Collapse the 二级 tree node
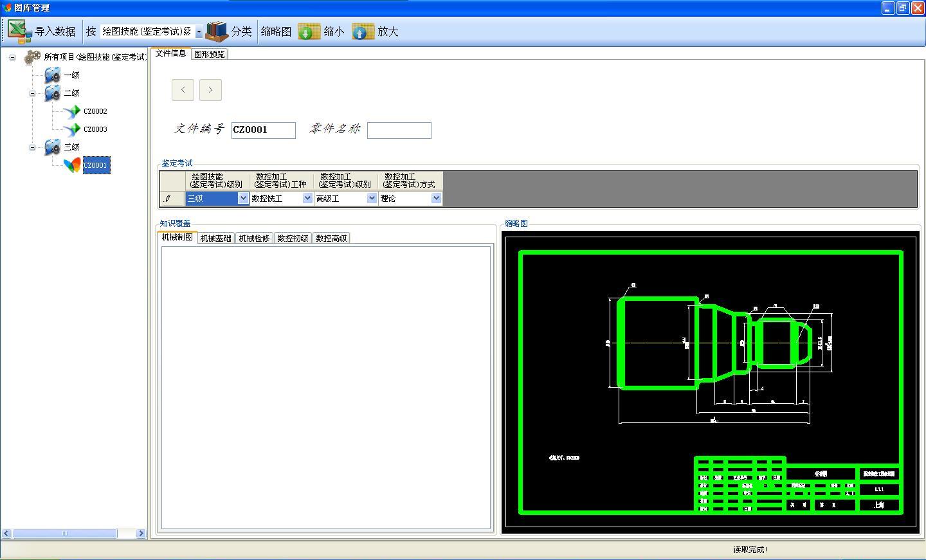This screenshot has height=560, width=926. pyautogui.click(x=33, y=93)
